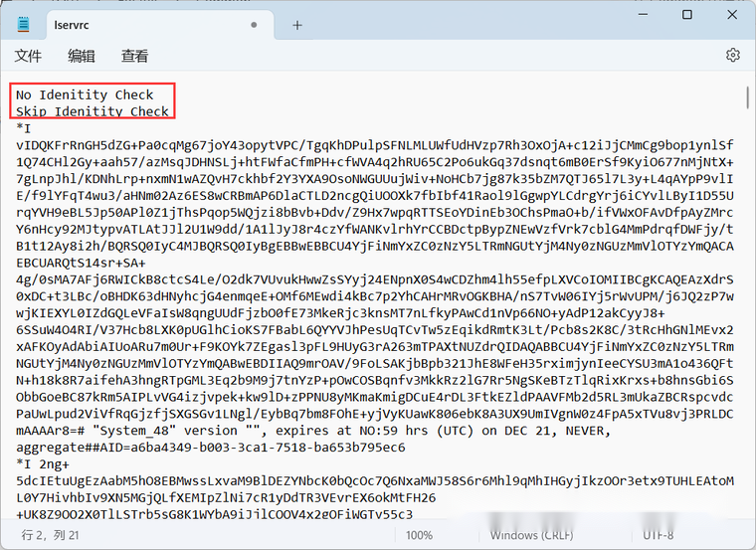Click the vertical scrollbar thumb
The image size is (756, 550).
[x=747, y=97]
